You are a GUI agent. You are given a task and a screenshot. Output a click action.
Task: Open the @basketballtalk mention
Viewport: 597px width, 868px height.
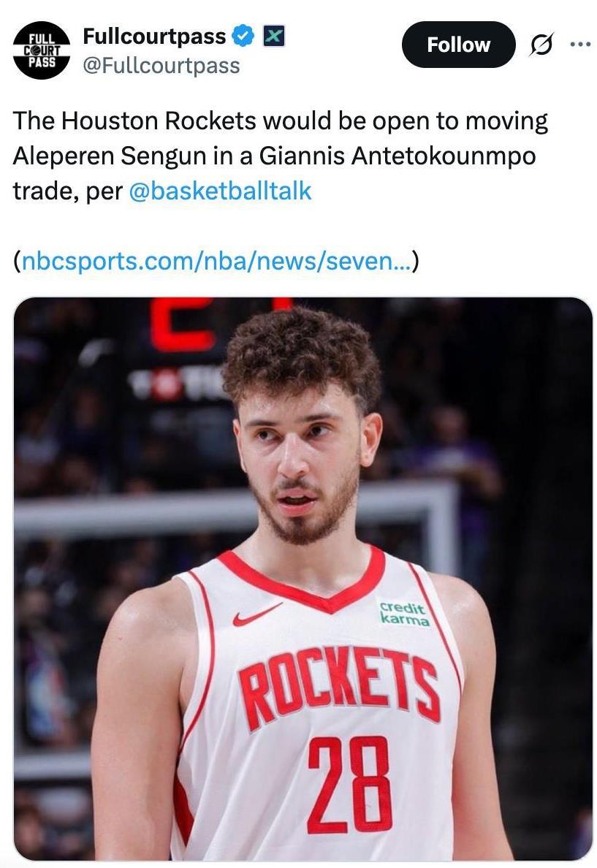click(220, 191)
